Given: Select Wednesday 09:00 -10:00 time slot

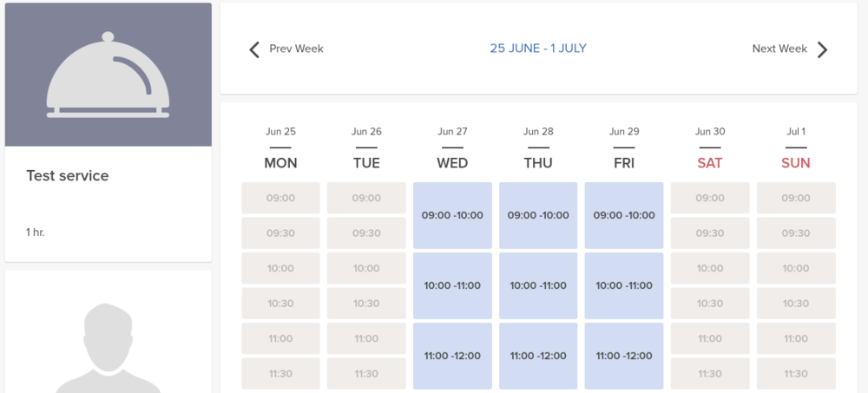Looking at the screenshot, I should coord(452,215).
